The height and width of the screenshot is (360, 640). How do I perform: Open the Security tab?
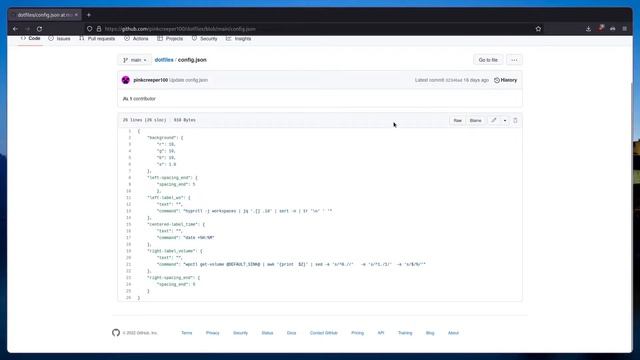[x=204, y=38]
